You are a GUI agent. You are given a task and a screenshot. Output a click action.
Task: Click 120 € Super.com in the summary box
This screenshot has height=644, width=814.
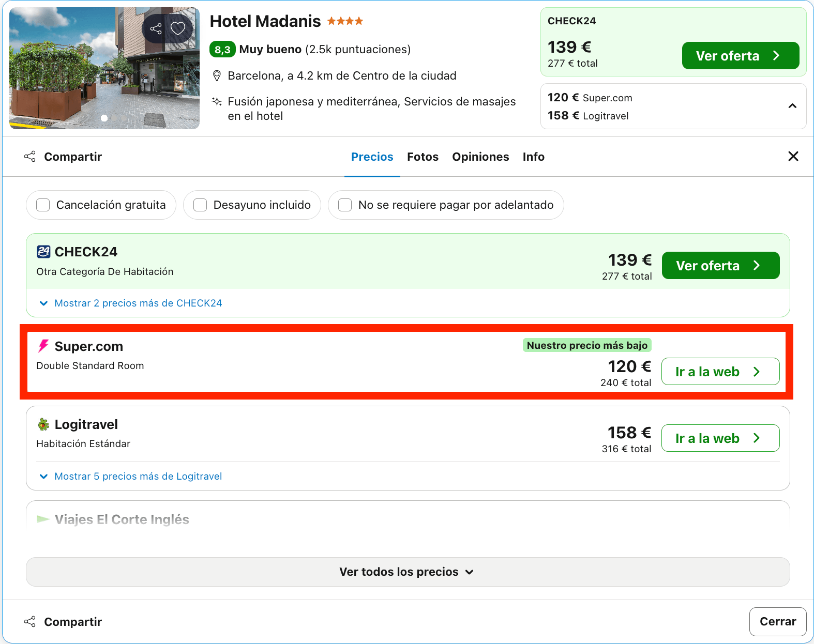pyautogui.click(x=590, y=98)
